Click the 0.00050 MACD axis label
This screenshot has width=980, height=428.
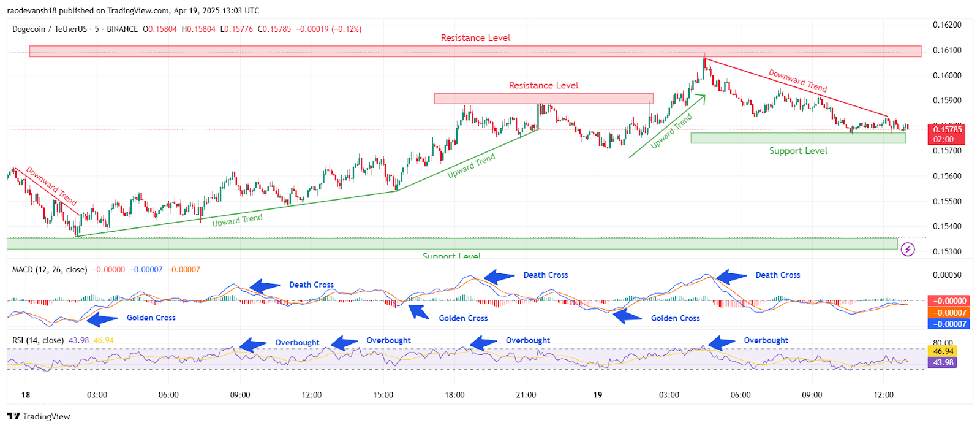[x=947, y=275]
